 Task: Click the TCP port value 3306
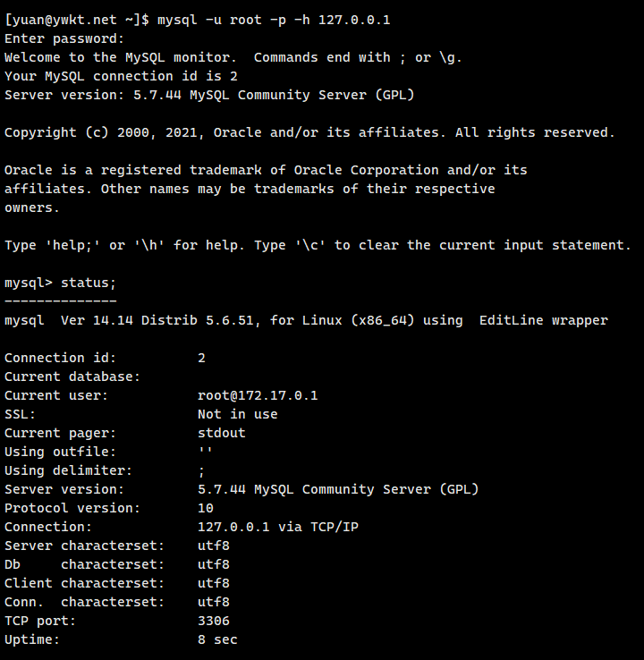coord(213,621)
